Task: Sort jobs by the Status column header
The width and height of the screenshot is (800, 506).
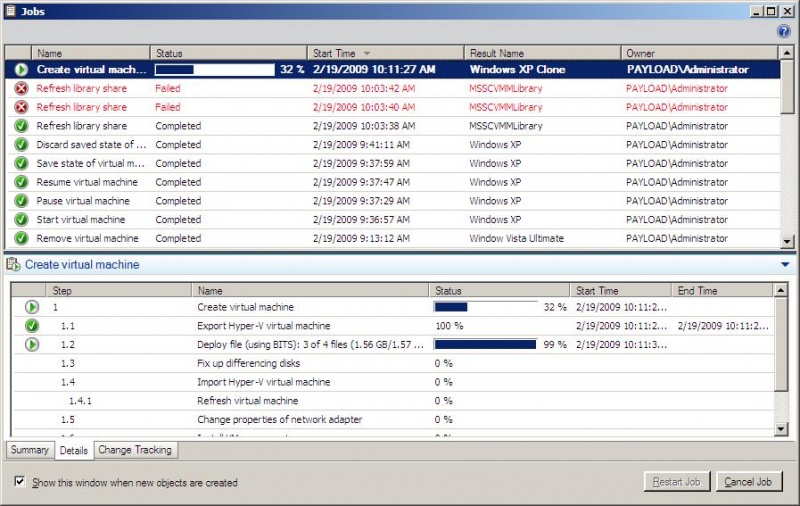Action: coord(228,53)
